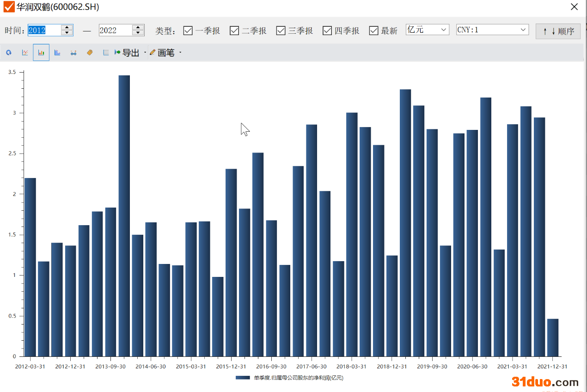The width and height of the screenshot is (587, 392).
Task: Increase the start year 2012 stepper
Action: [67, 27]
